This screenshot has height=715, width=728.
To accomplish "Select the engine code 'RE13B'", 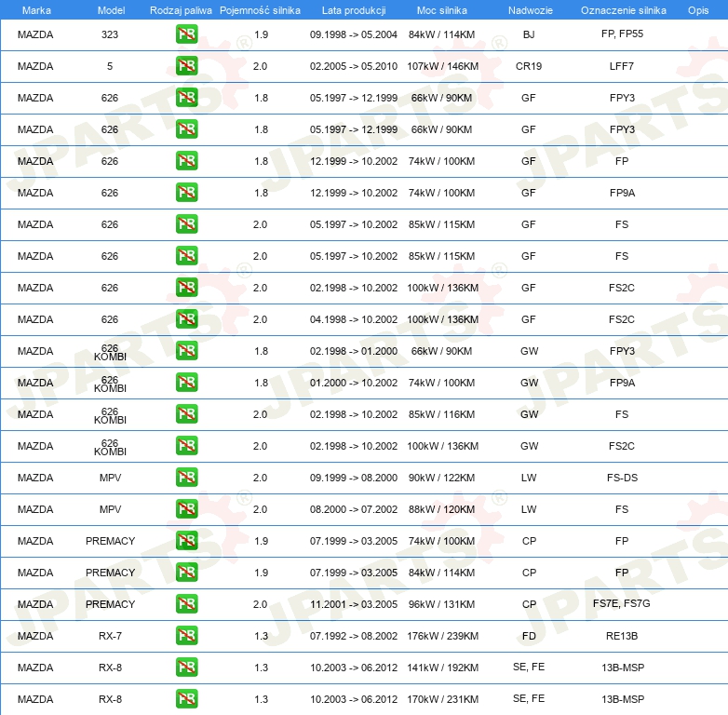I will coord(622,636).
